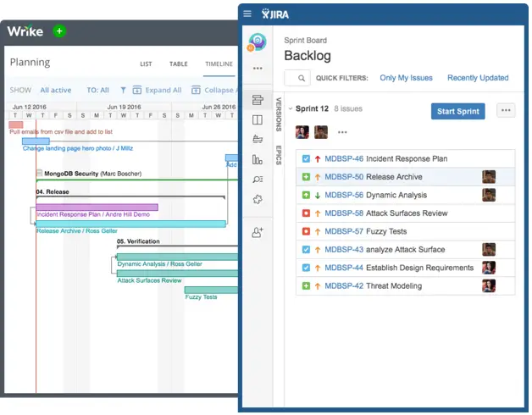Click the filter funnel icon in Wrike
The width and height of the screenshot is (532, 415).
click(x=123, y=91)
